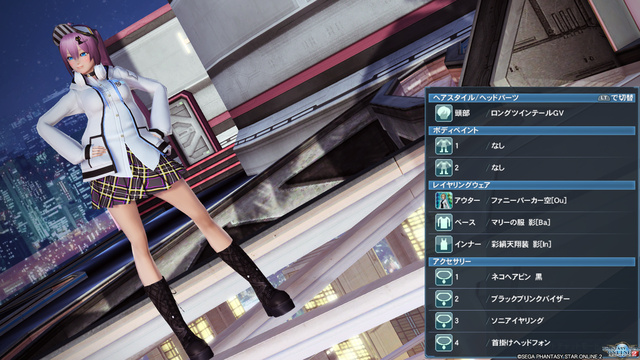Select the アクセサリー section header

[x=531, y=261]
